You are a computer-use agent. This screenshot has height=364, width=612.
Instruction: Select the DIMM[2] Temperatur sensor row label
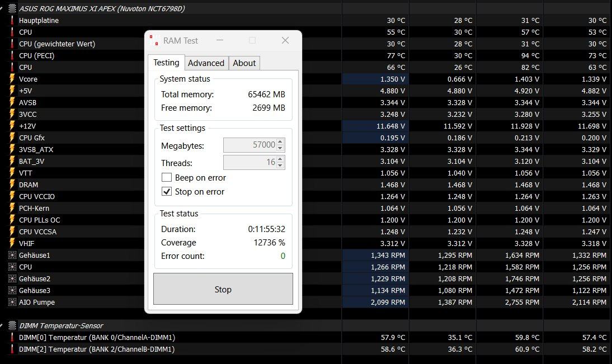pos(97,349)
